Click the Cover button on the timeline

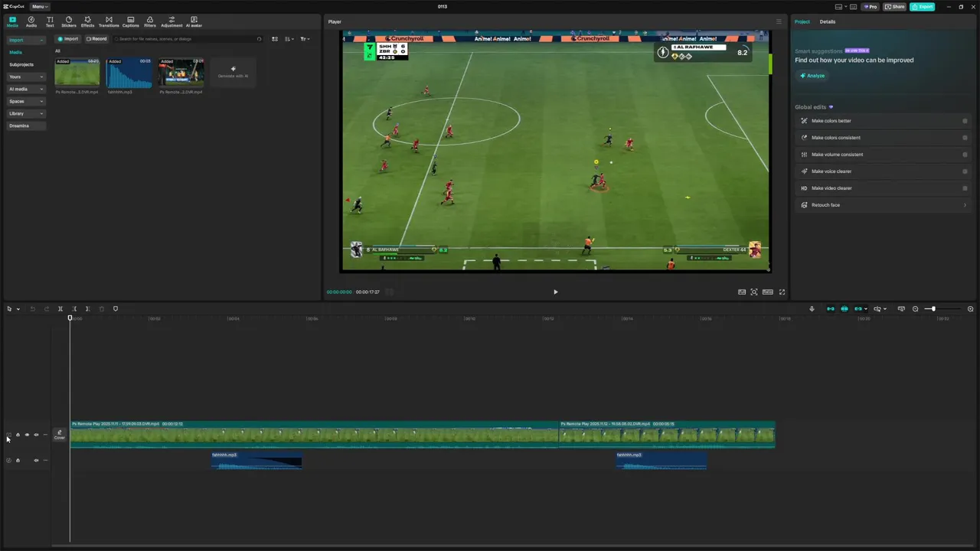tap(59, 435)
